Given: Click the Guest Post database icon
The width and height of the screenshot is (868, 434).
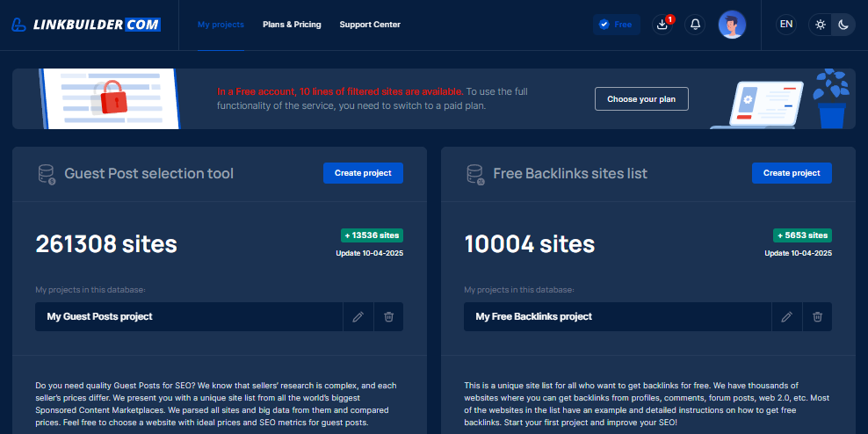Looking at the screenshot, I should click(x=47, y=174).
